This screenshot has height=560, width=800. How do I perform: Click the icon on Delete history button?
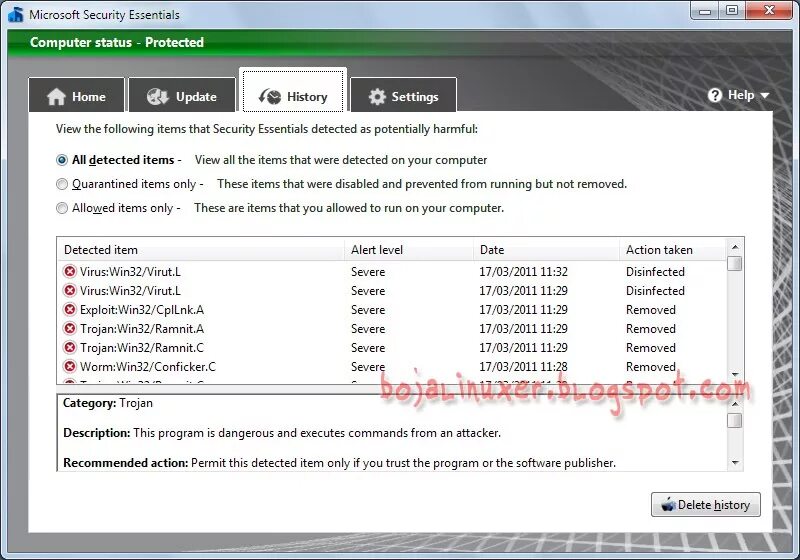[x=668, y=504]
